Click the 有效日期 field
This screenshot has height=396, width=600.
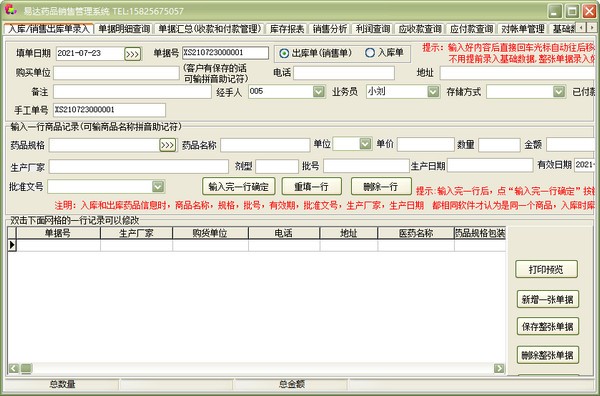(584, 165)
